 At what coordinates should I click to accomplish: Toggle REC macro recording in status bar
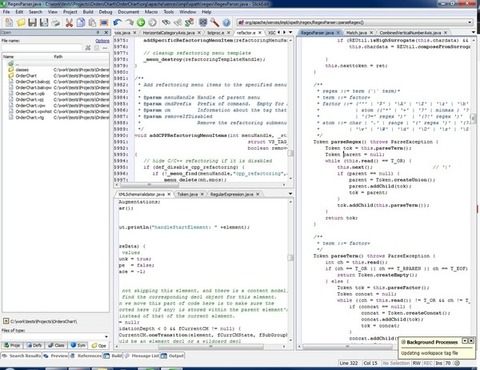(x=428, y=363)
